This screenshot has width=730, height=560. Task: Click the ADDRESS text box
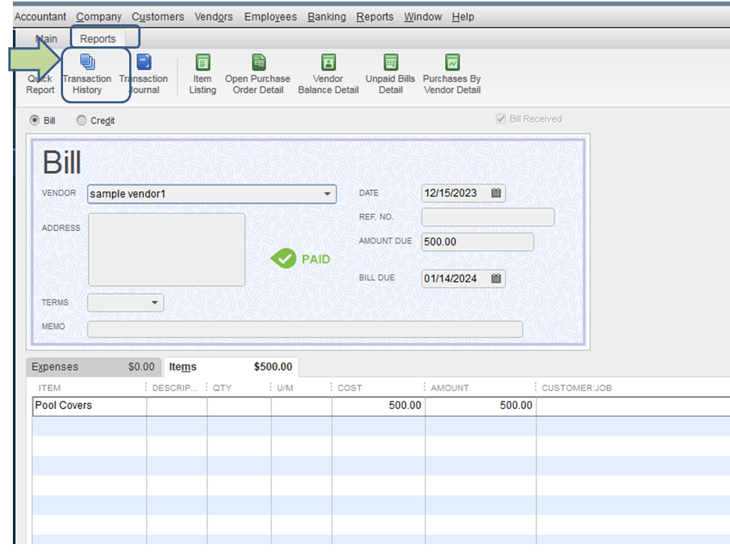pos(166,249)
